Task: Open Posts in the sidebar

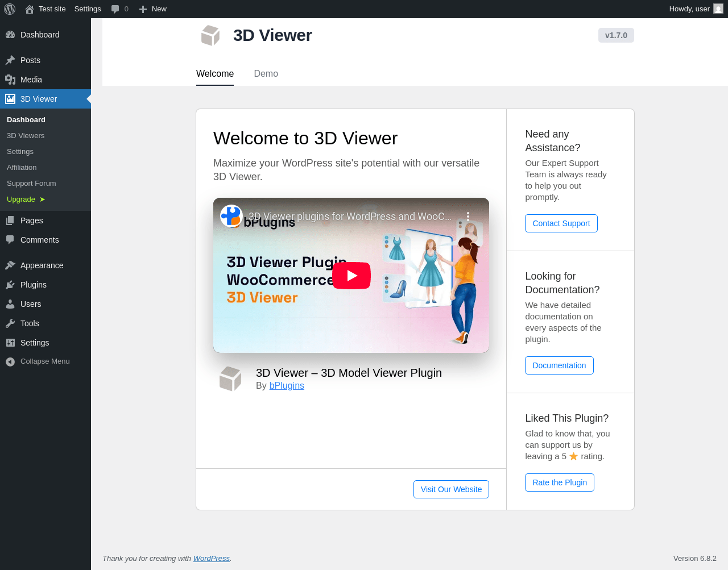Action: pyautogui.click(x=30, y=60)
